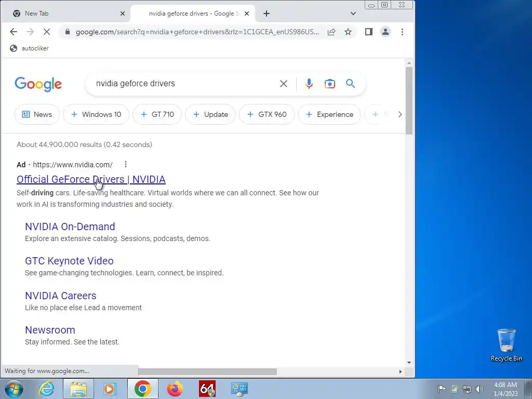Open network tray icon
The width and height of the screenshot is (532, 399).
[467, 389]
